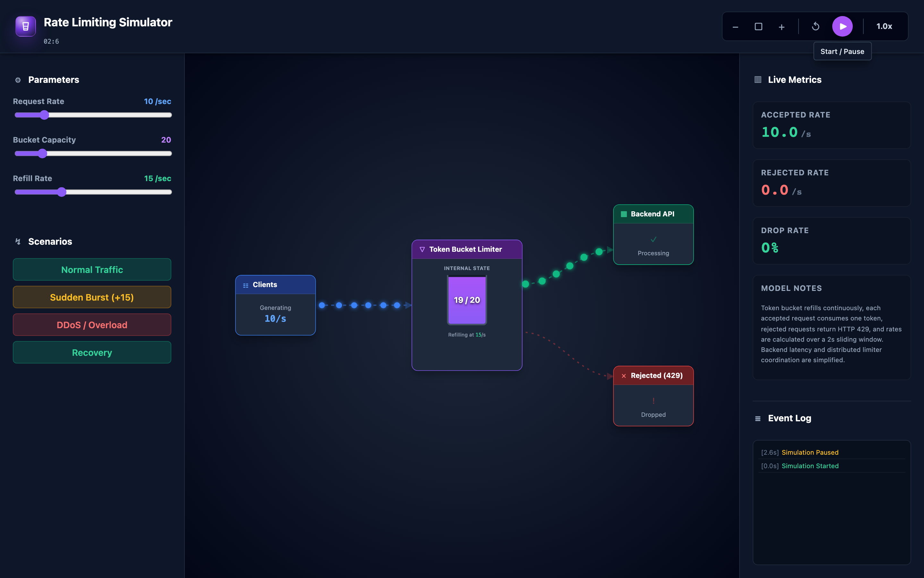Select the Clients node header
Screen dimensions: 924x578
point(275,285)
